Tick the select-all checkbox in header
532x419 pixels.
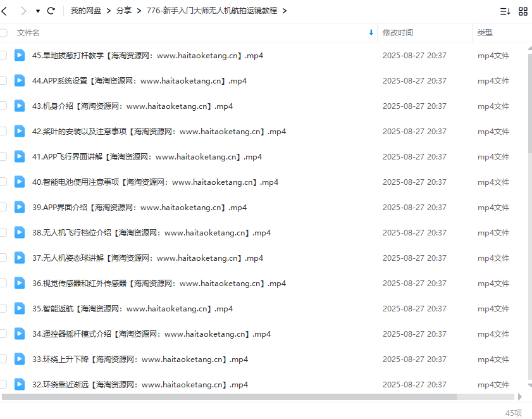pos(3,33)
